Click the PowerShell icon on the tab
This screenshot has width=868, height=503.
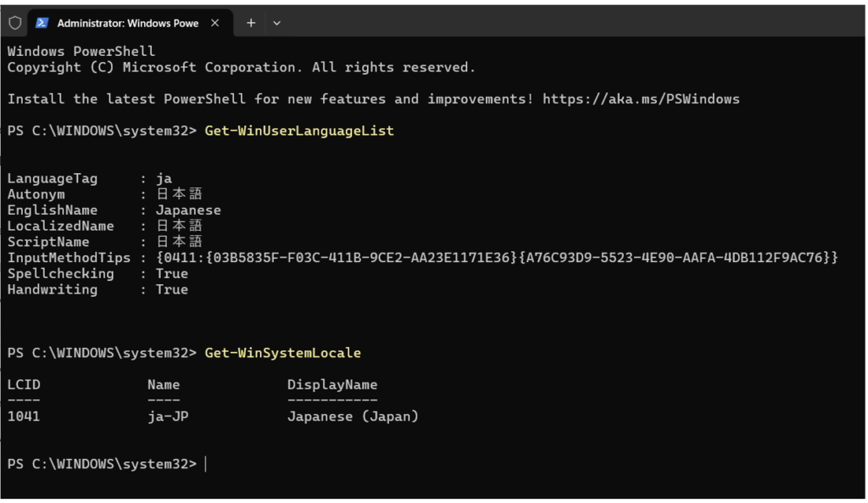coord(42,23)
